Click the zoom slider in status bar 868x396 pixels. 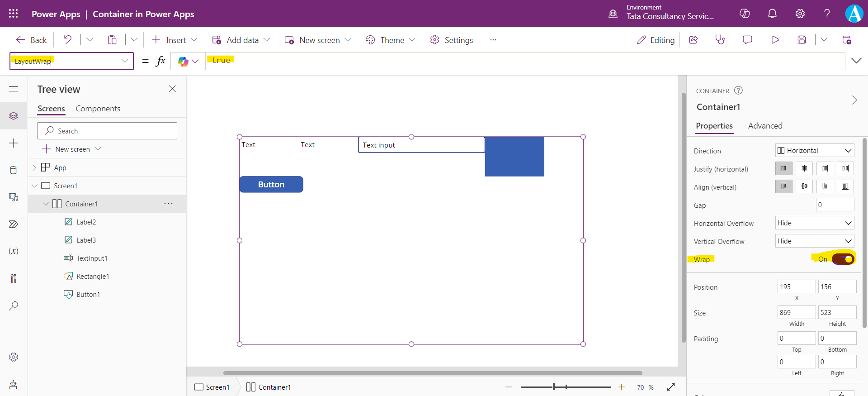pos(565,387)
